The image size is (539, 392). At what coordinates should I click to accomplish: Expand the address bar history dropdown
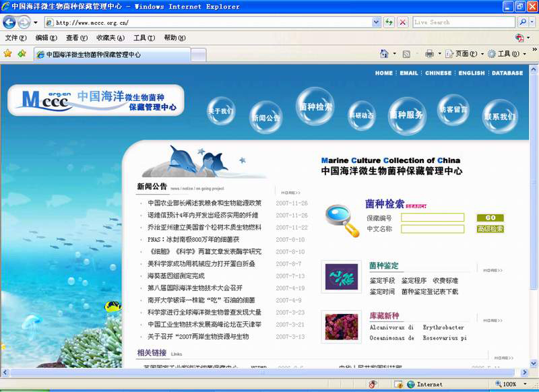[377, 23]
